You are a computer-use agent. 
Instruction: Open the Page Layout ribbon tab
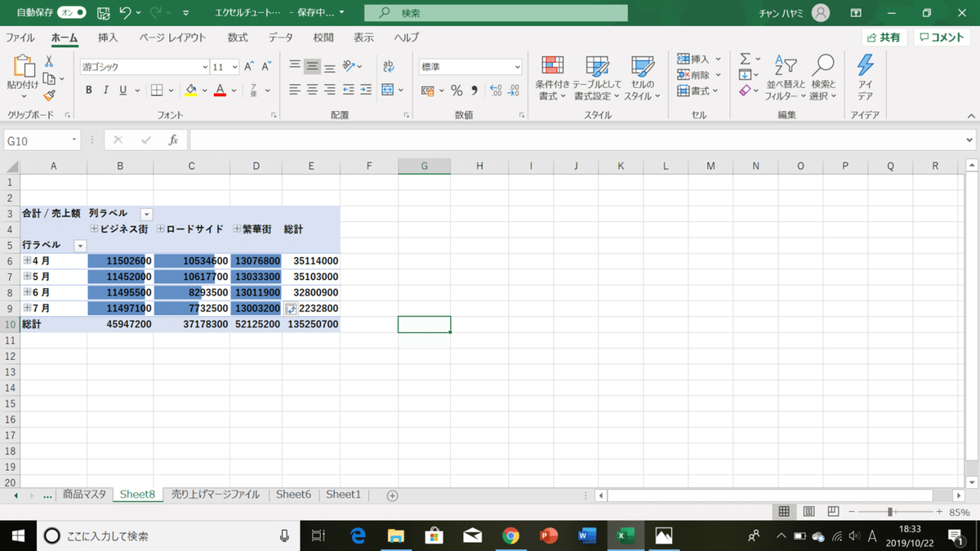point(172,38)
